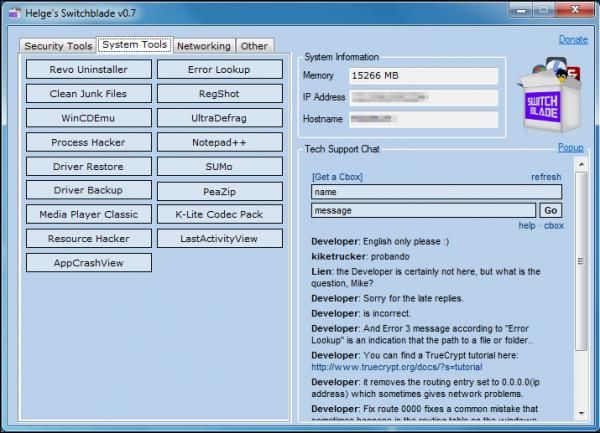Click the chat panel vertical scrollbar
Screen dimensions: 600x433
[581, 300]
